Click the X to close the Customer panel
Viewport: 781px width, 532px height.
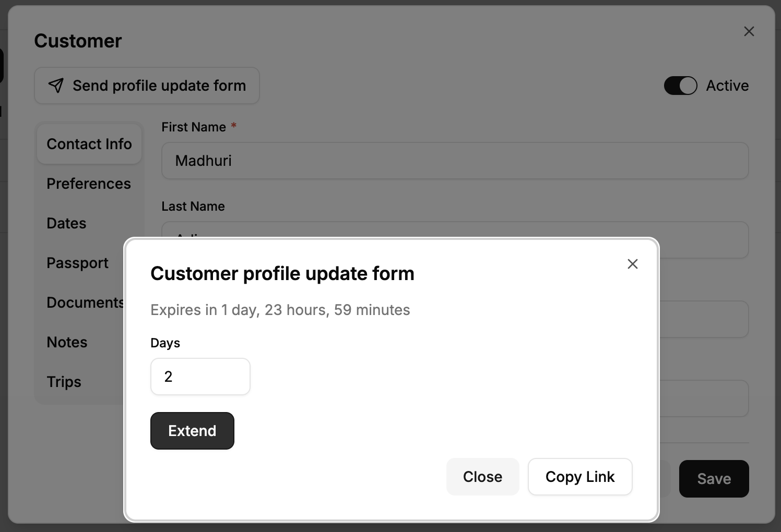[x=749, y=31]
